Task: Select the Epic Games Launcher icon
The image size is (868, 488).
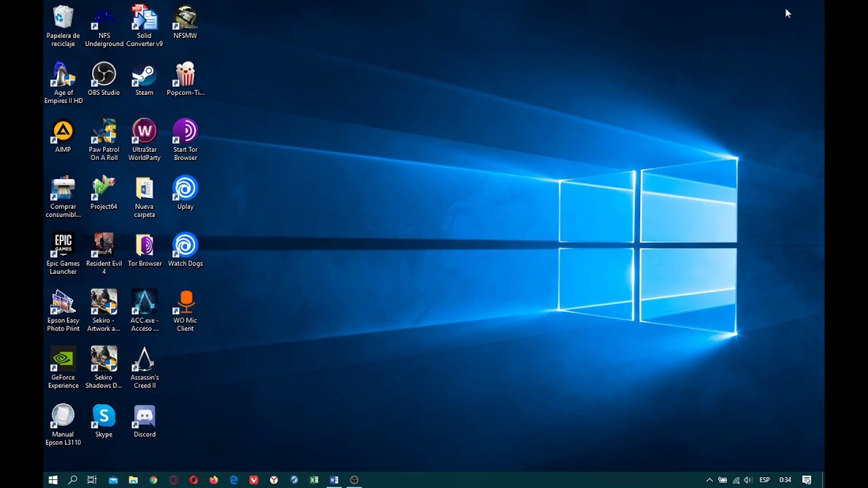Action: [63, 254]
